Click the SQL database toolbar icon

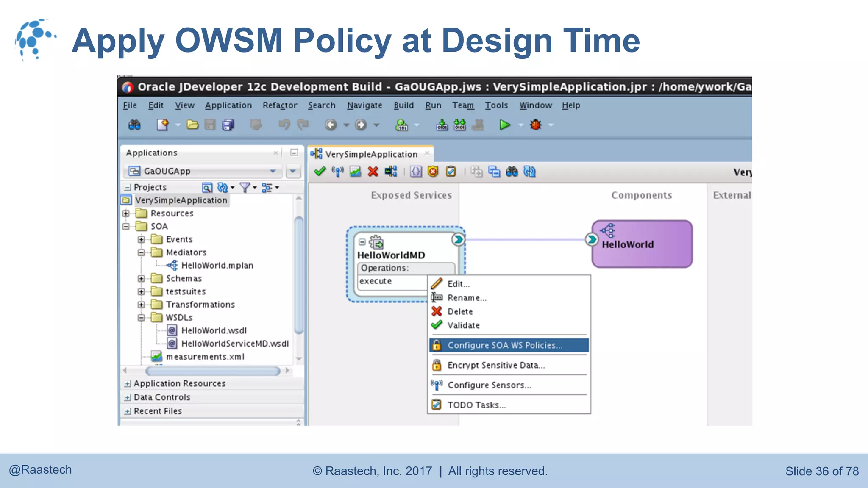click(x=401, y=125)
